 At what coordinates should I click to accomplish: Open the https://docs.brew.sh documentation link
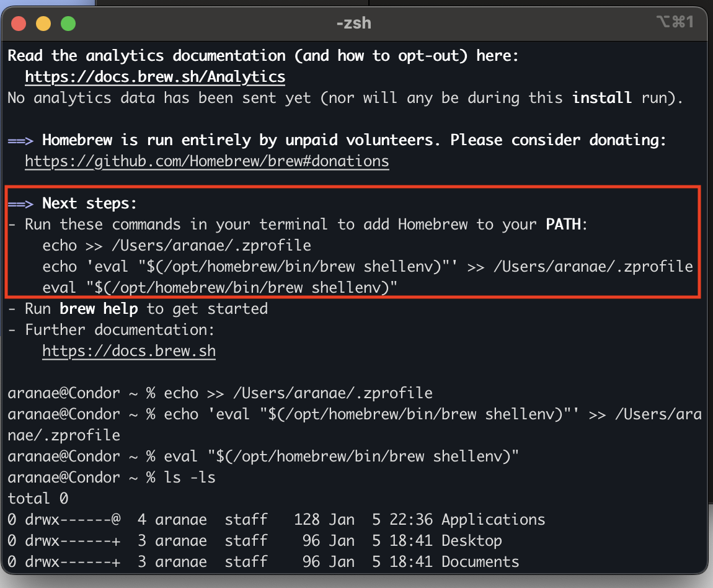(x=129, y=351)
